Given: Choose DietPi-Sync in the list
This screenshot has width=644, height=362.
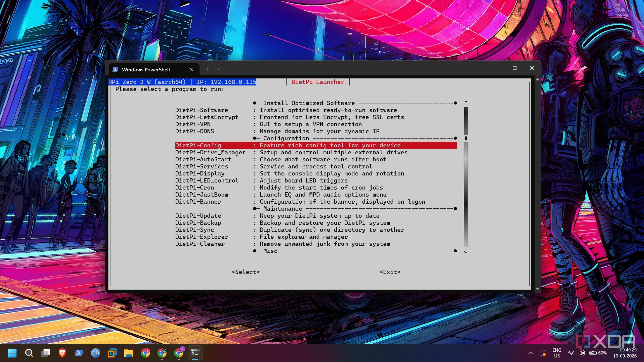Looking at the screenshot, I should pos(316,230).
